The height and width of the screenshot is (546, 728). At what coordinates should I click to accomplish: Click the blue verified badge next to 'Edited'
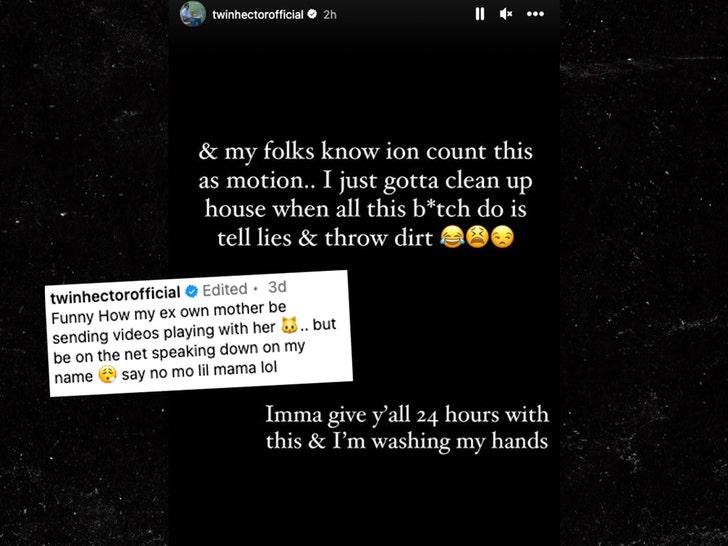(191, 291)
